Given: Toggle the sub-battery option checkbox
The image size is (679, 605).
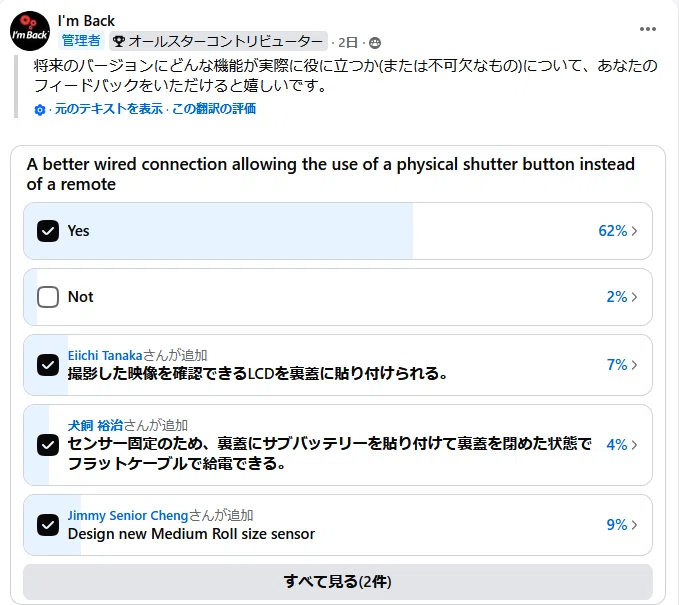Looking at the screenshot, I should (x=48, y=445).
